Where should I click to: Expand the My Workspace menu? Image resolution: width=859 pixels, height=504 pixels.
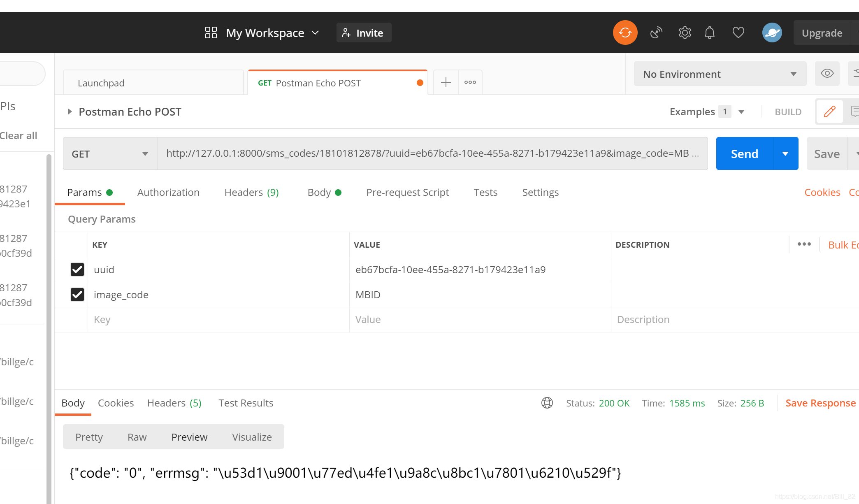point(273,33)
